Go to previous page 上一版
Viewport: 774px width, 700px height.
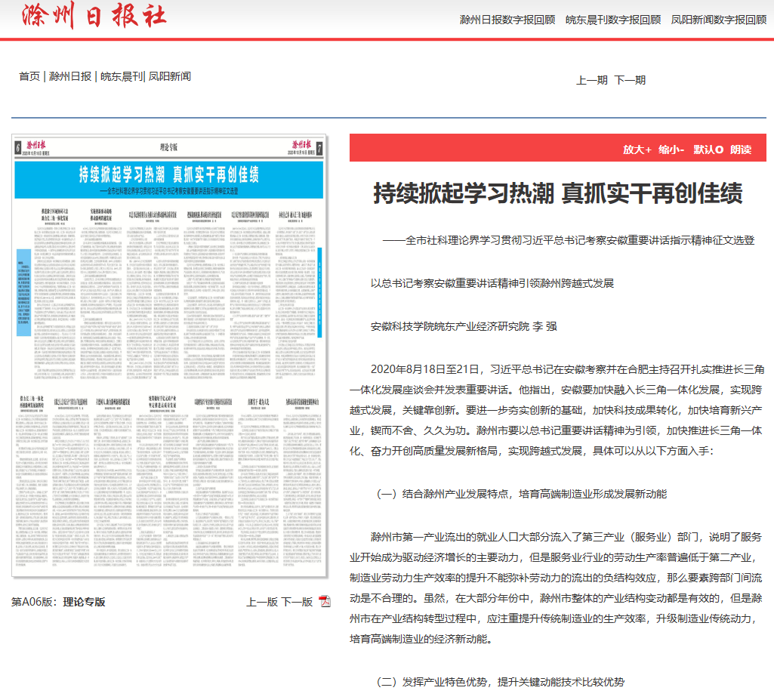click(262, 602)
